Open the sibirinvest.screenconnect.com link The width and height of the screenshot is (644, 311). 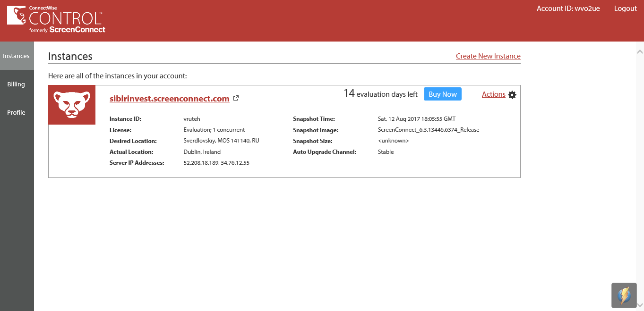coord(169,99)
